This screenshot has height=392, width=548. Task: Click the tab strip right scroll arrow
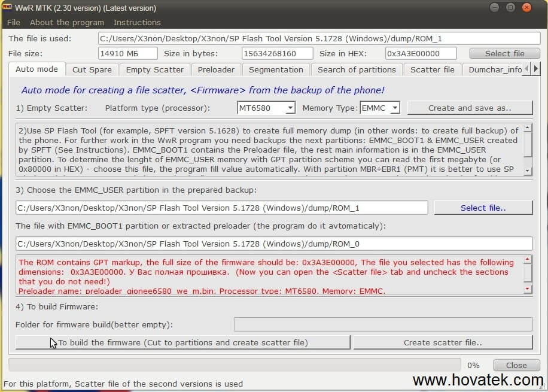[535, 69]
